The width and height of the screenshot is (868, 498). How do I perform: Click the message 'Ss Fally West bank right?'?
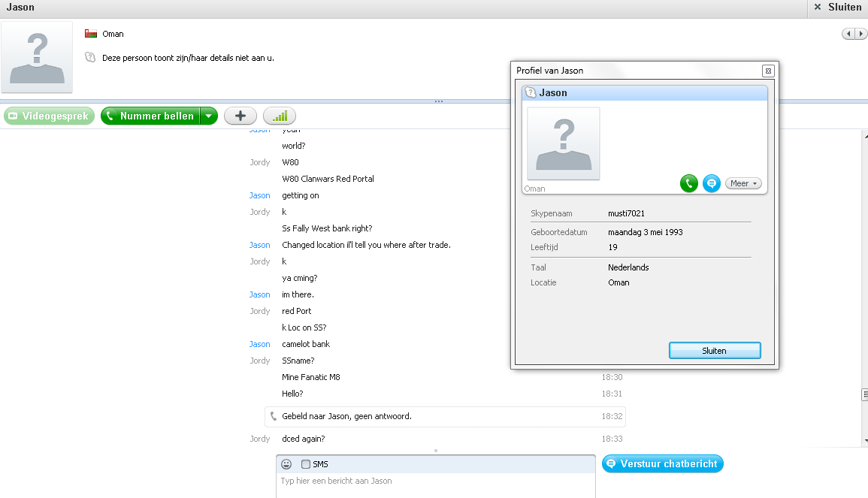[327, 228]
